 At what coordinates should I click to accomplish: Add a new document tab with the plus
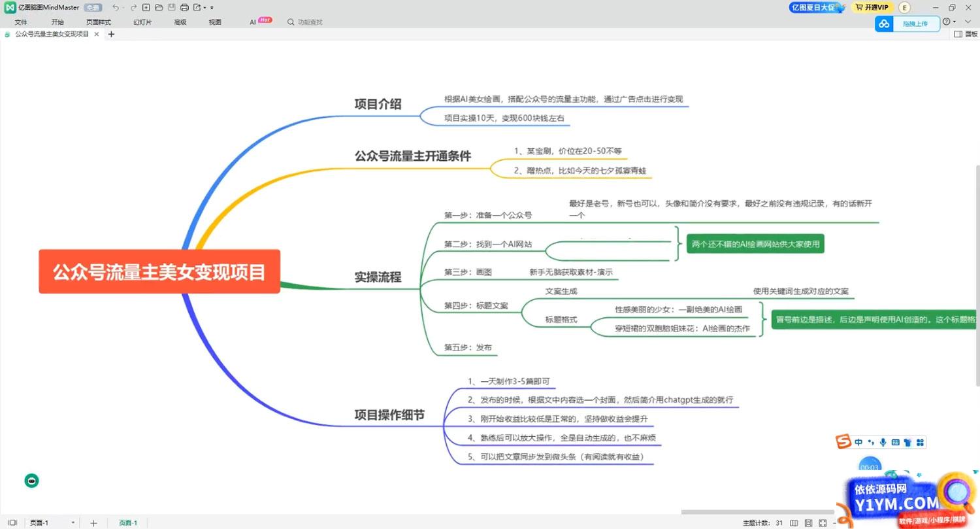111,34
